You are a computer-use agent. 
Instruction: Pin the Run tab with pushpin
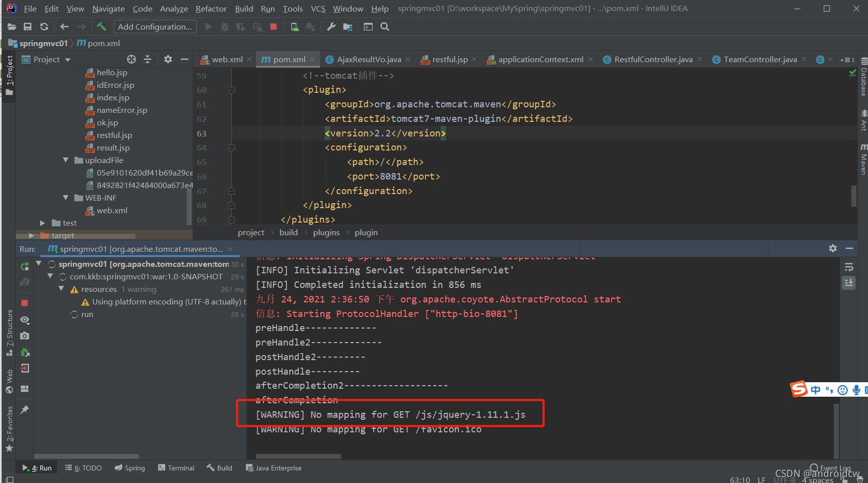point(25,410)
